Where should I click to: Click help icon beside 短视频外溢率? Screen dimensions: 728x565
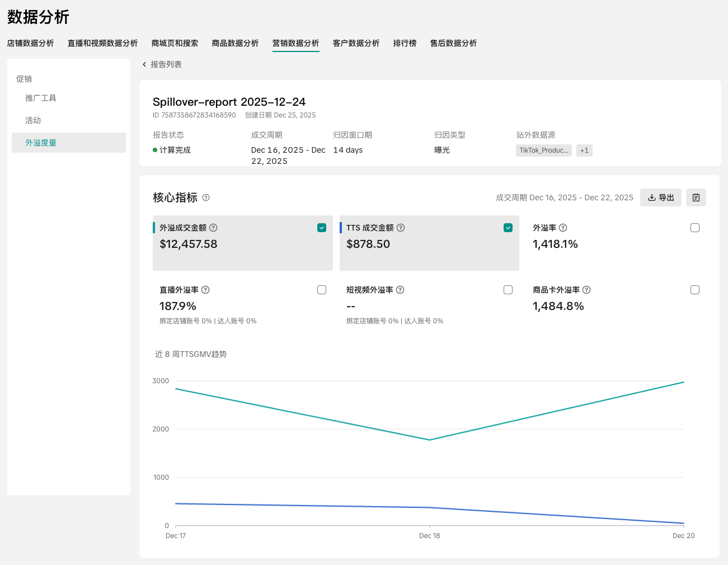point(400,290)
